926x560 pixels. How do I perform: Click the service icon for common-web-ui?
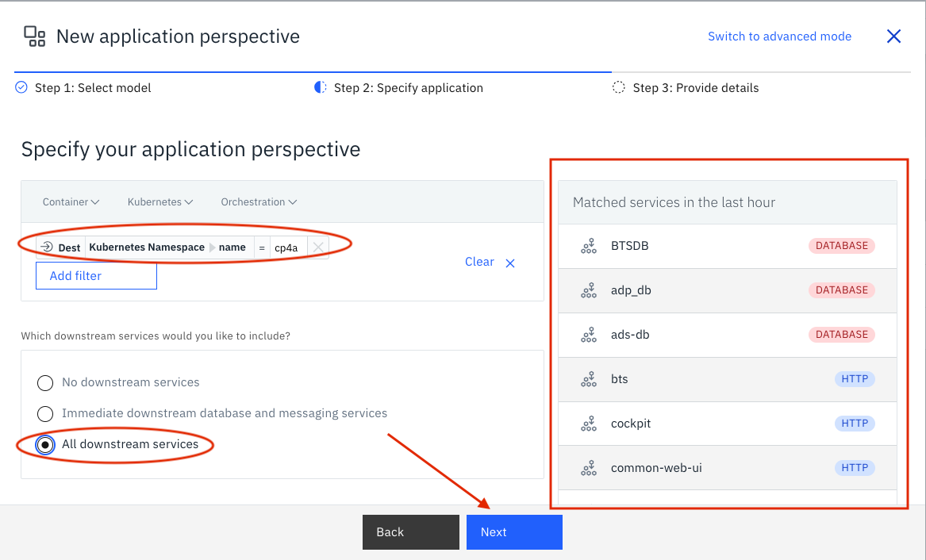pyautogui.click(x=589, y=468)
